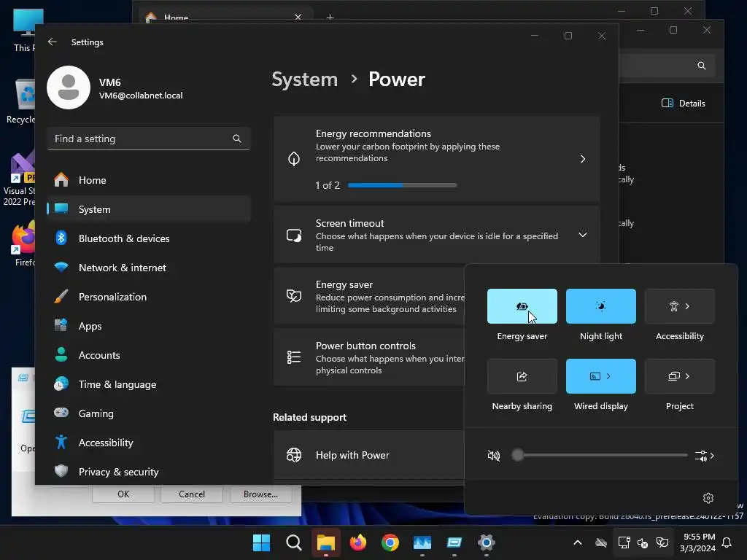The image size is (747, 560).
Task: Launch Google Chrome from taskbar
Action: 390,542
